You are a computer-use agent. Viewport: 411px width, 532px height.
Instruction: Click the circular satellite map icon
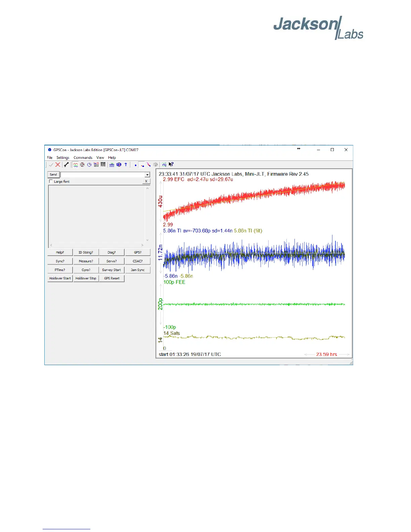pos(82,165)
